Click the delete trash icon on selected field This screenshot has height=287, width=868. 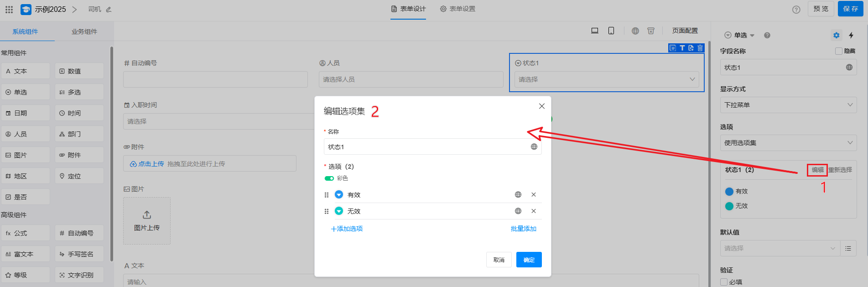tap(700, 48)
